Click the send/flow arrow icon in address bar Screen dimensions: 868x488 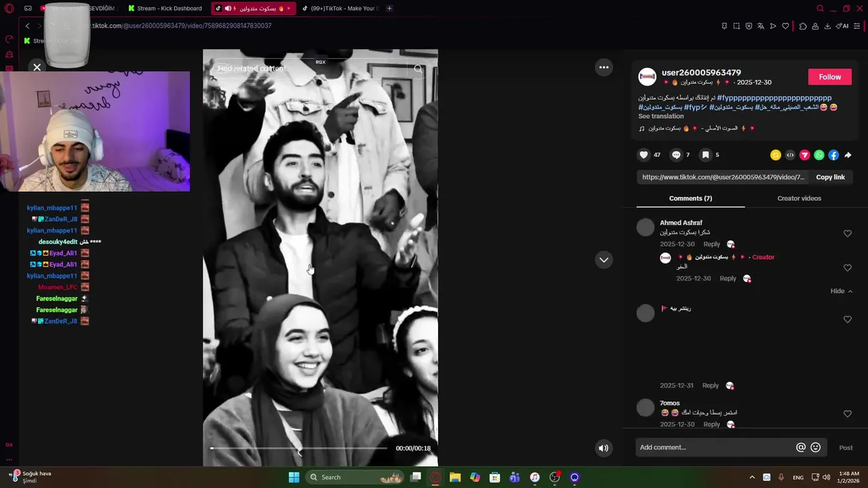[773, 26]
